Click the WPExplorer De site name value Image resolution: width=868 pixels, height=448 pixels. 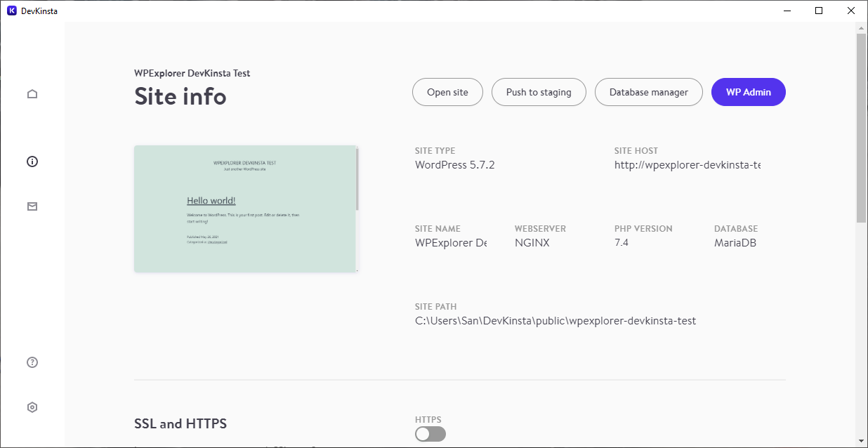(451, 243)
